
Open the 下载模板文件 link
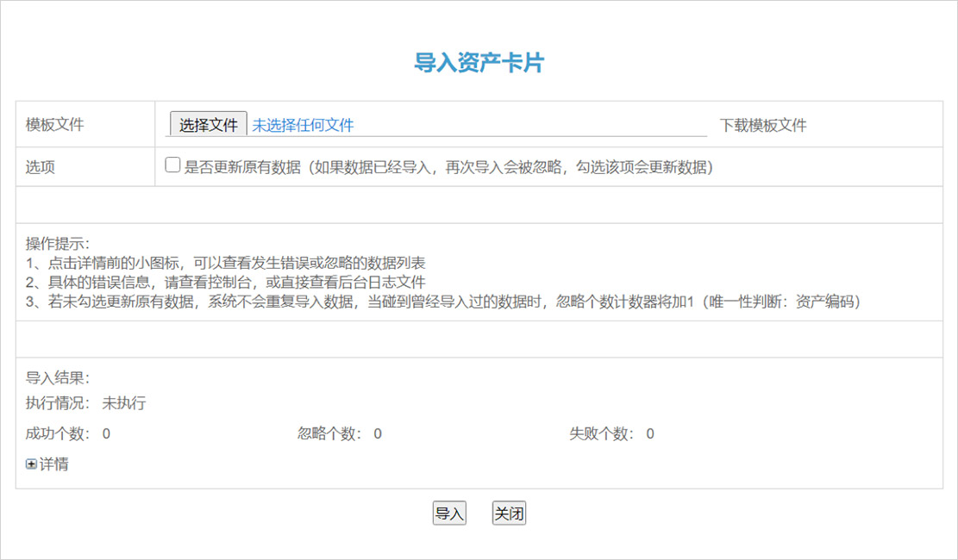(x=763, y=125)
